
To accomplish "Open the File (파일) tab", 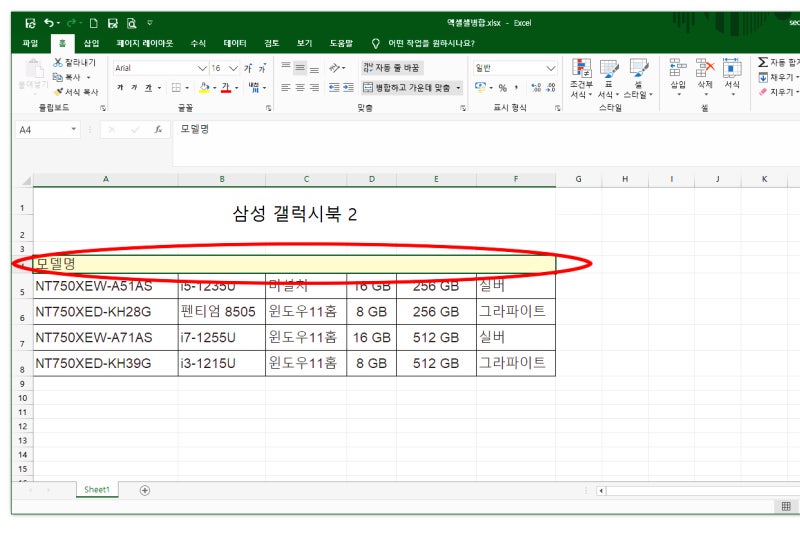I will (x=30, y=43).
